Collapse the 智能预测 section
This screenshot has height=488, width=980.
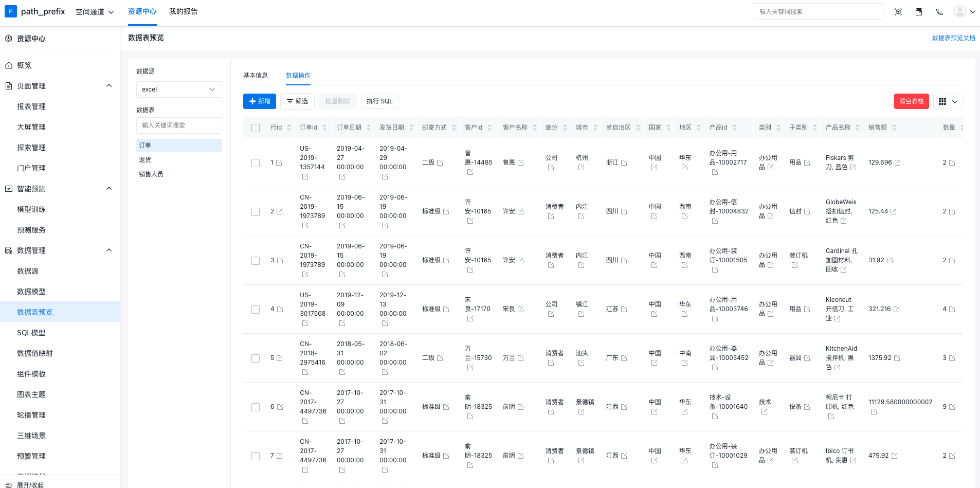click(x=109, y=189)
